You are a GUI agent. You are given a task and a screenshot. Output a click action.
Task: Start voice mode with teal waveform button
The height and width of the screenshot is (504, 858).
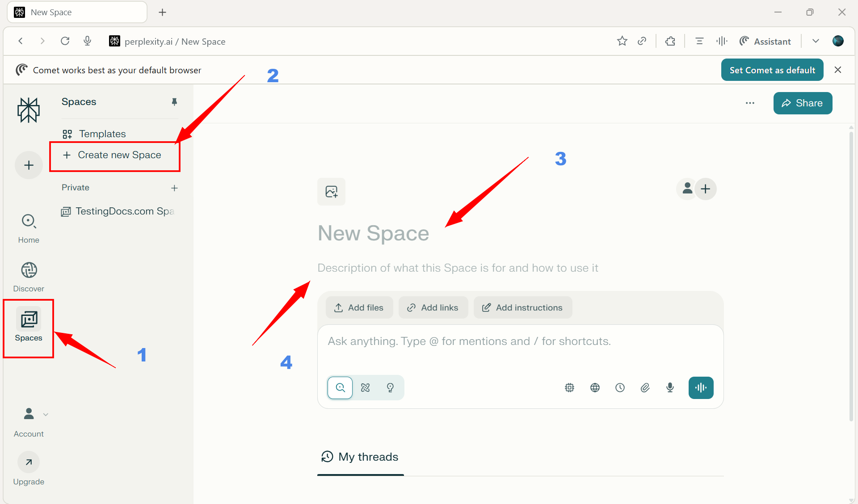(x=701, y=387)
